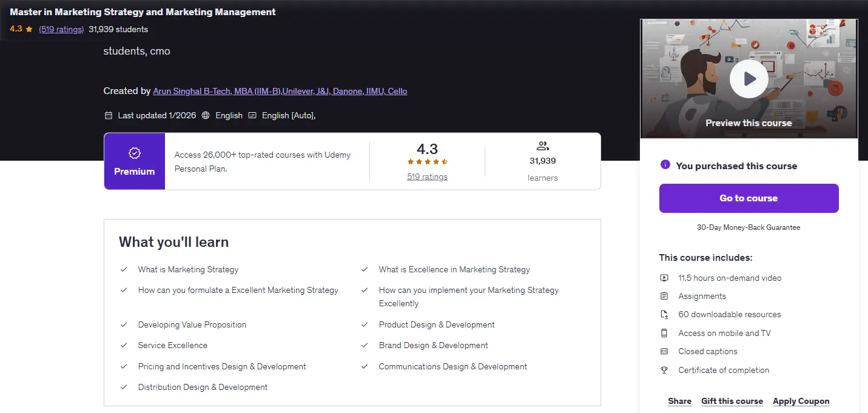
Task: Play the course preview video
Action: (749, 79)
